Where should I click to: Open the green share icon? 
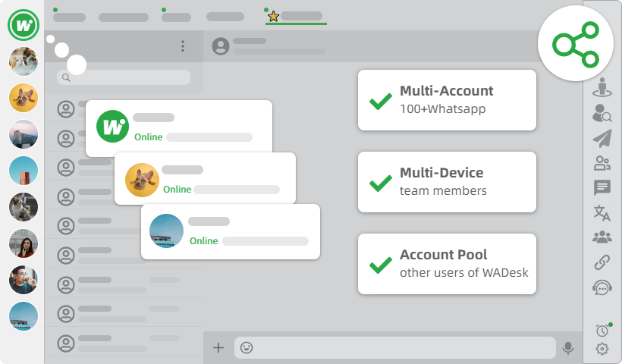[x=575, y=42]
